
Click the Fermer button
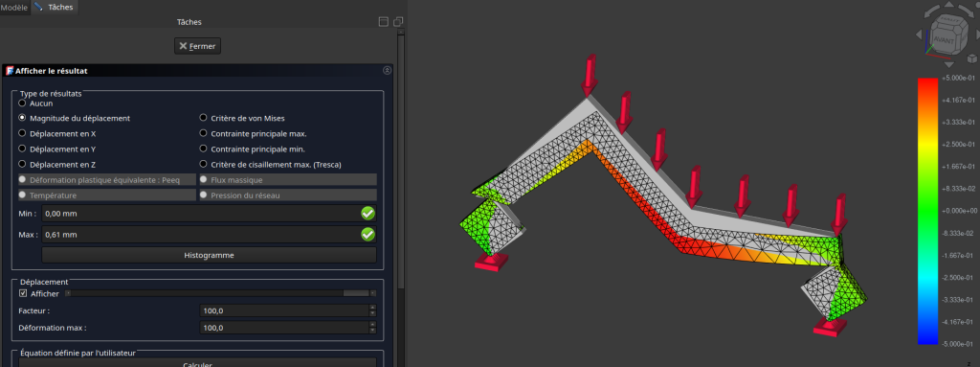(x=197, y=46)
